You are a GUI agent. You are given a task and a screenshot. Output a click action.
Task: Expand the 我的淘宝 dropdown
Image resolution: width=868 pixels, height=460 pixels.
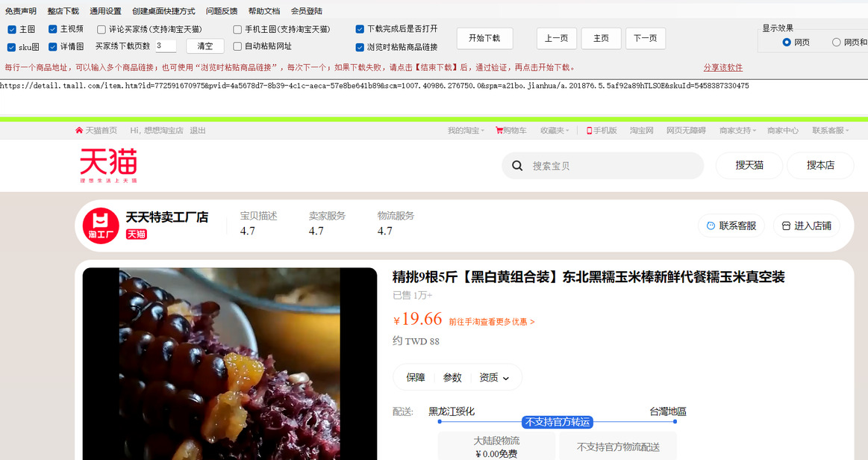click(x=466, y=131)
